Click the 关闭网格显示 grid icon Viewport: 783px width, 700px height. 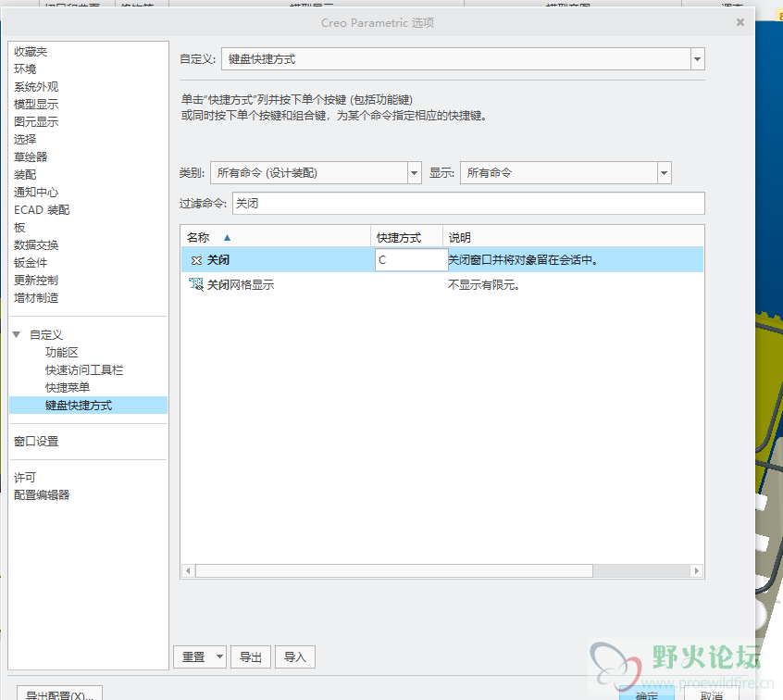[196, 285]
